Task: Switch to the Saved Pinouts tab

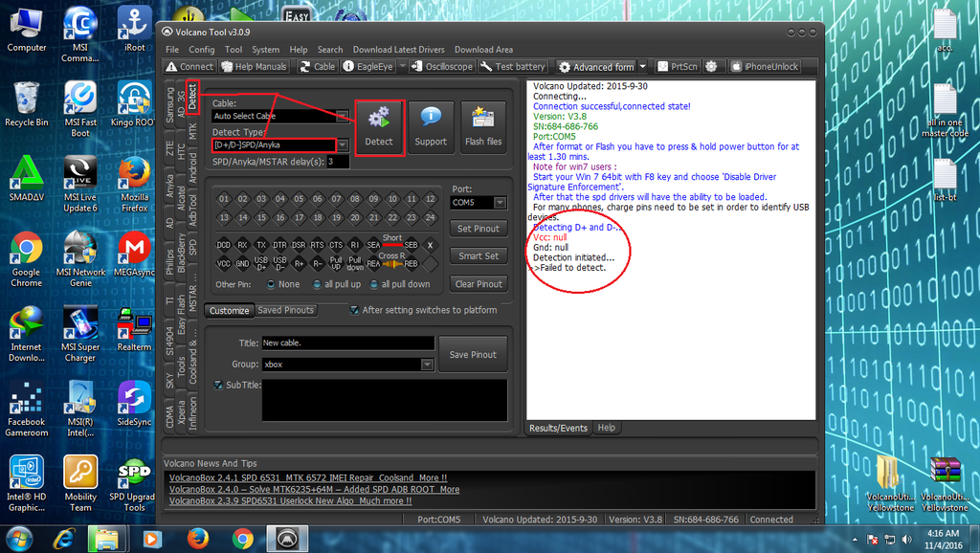Action: [x=285, y=310]
